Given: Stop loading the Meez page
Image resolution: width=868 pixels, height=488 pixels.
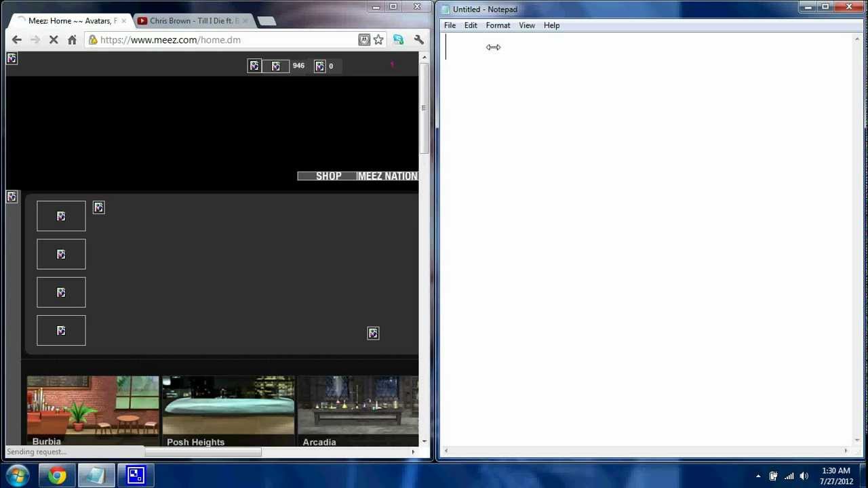Looking at the screenshot, I should (54, 40).
